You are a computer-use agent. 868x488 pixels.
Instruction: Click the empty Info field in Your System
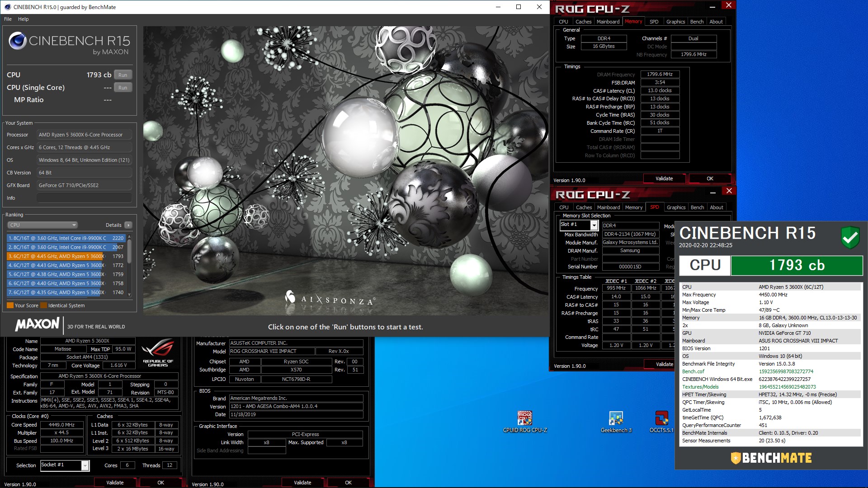(x=84, y=198)
